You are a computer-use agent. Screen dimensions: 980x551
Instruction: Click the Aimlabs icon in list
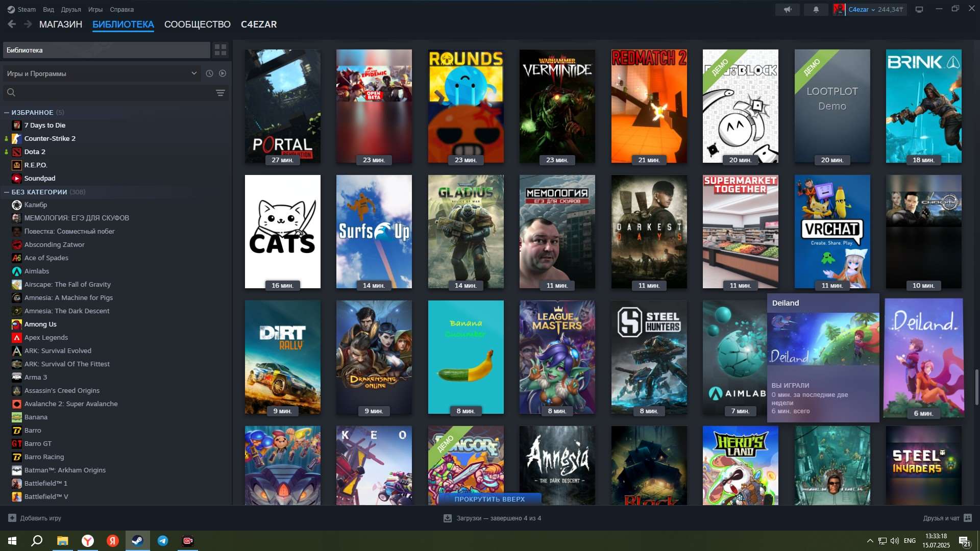click(x=17, y=271)
